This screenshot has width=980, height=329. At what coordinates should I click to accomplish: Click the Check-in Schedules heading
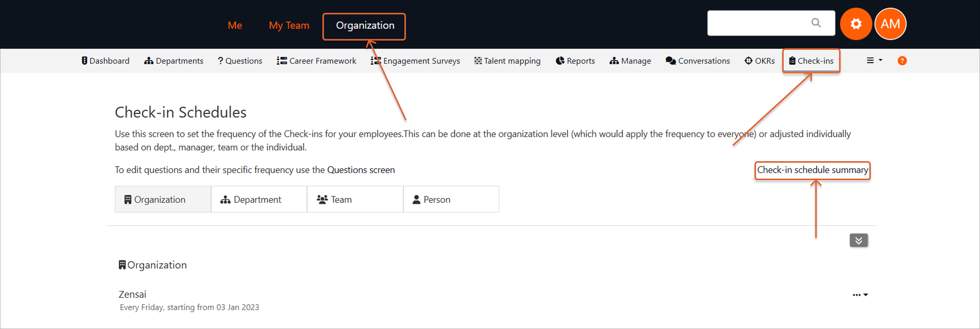click(x=180, y=112)
